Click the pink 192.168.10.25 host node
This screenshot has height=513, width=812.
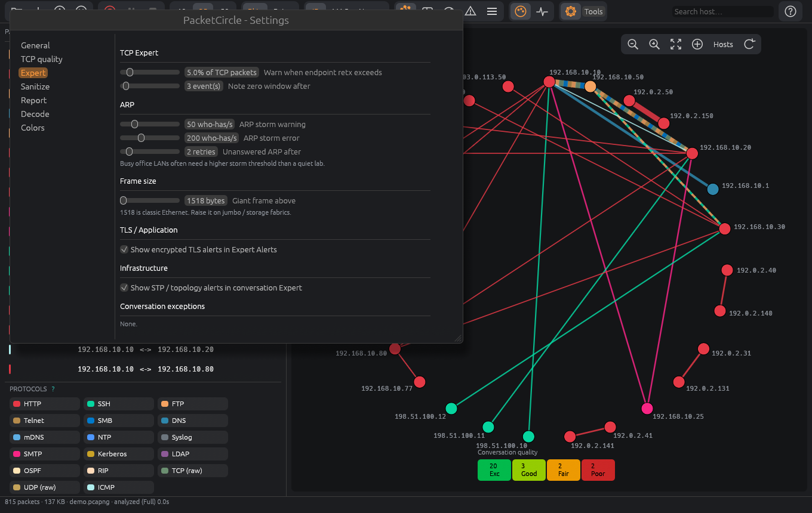click(647, 409)
